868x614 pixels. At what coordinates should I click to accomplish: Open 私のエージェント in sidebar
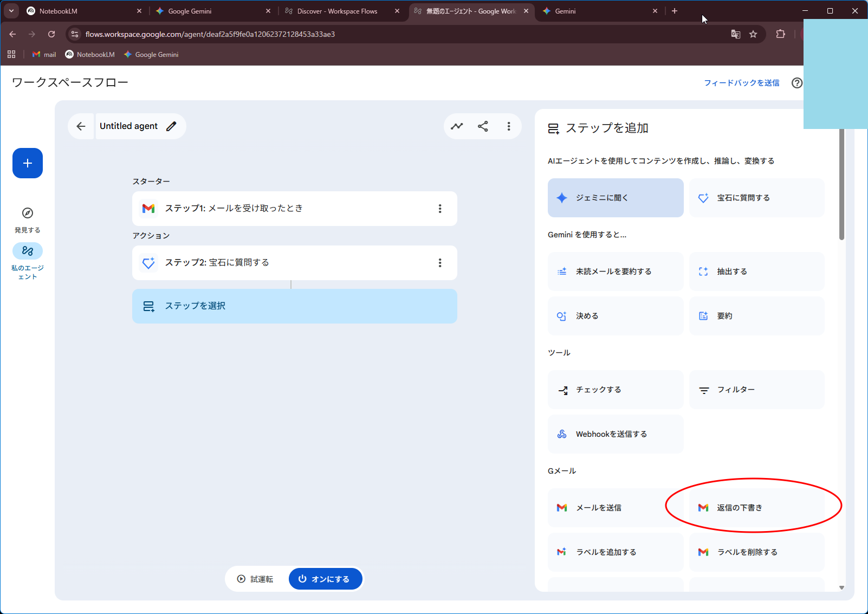pyautogui.click(x=28, y=251)
